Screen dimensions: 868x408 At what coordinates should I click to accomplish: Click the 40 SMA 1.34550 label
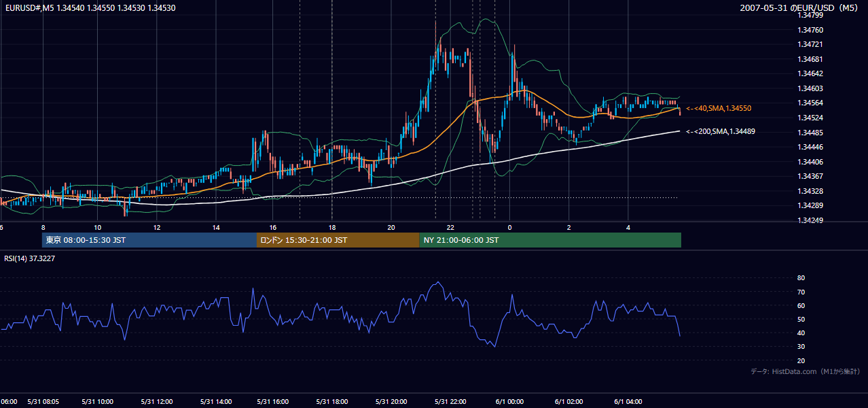[719, 108]
